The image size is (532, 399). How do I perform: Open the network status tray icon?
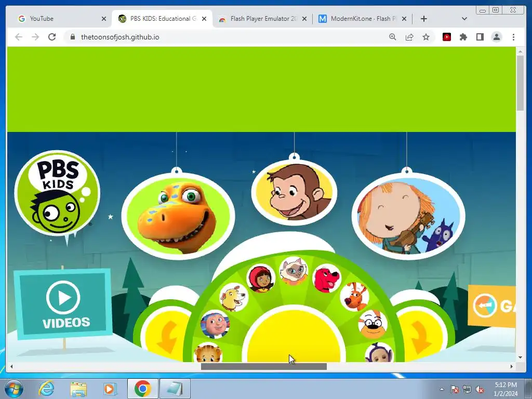467,390
